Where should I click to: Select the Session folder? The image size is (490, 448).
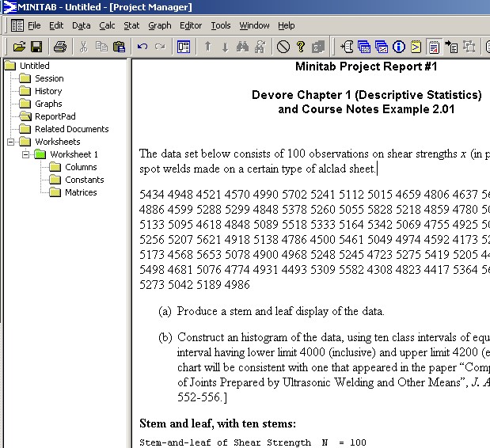[42, 78]
